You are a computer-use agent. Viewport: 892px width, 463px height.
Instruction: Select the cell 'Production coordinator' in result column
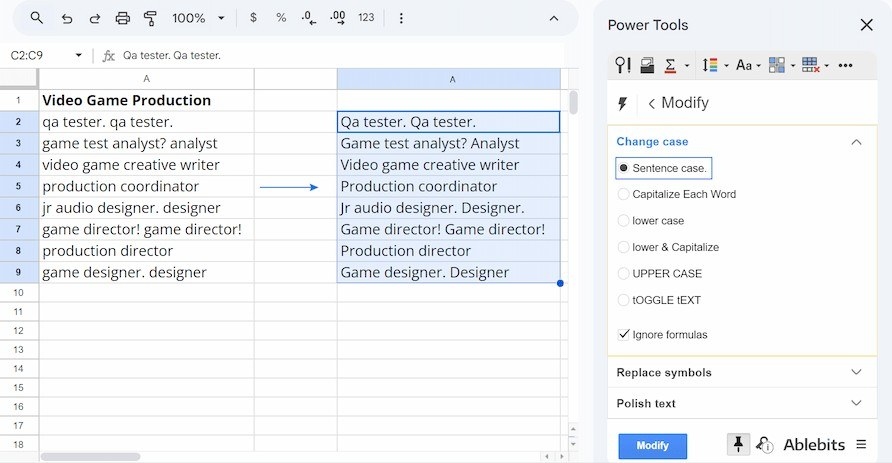tap(448, 187)
